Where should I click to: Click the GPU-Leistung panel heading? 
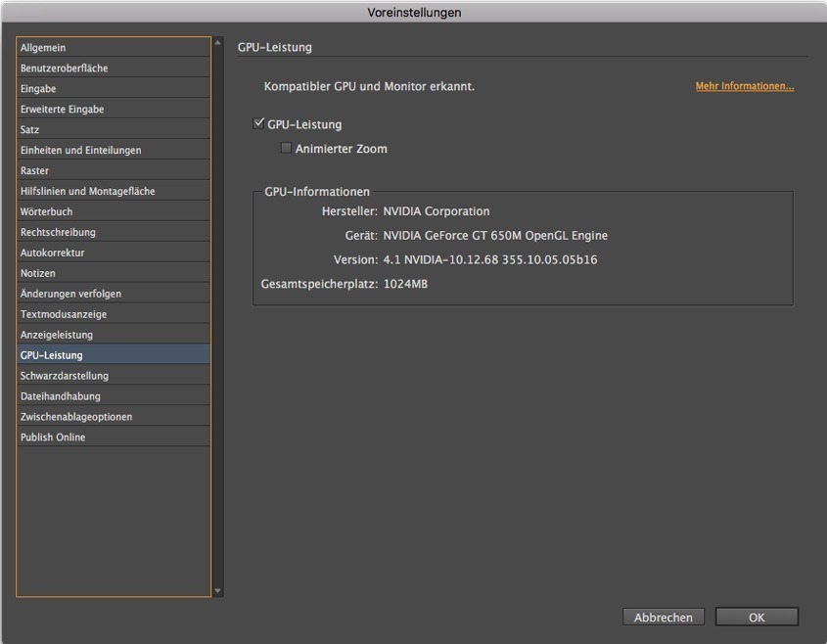[274, 48]
